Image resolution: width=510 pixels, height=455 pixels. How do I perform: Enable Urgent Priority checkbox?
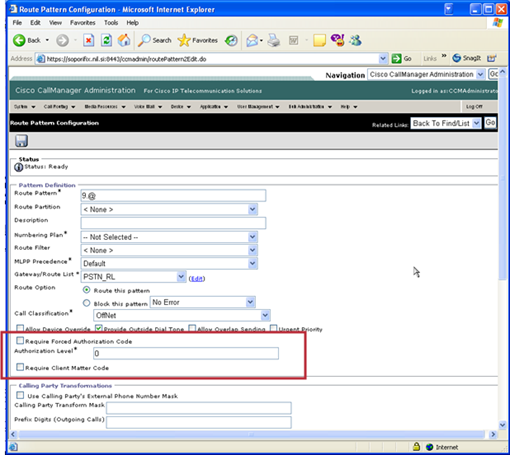point(273,328)
